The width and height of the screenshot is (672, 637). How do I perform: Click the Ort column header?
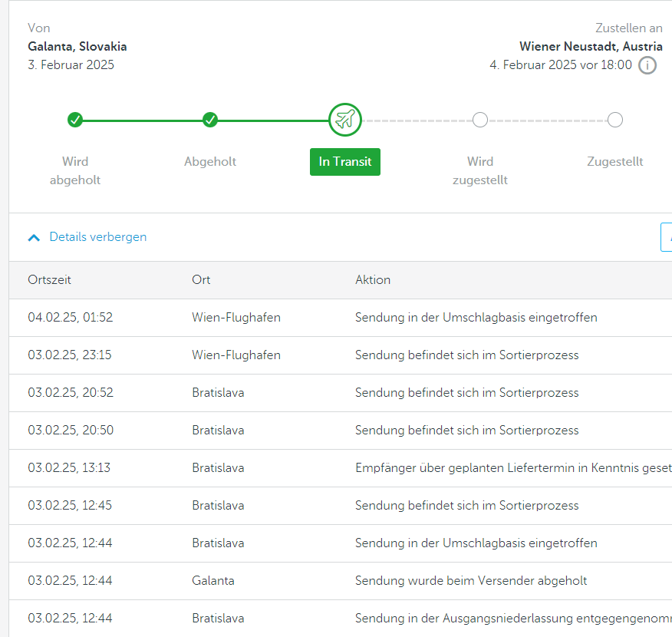pos(201,280)
